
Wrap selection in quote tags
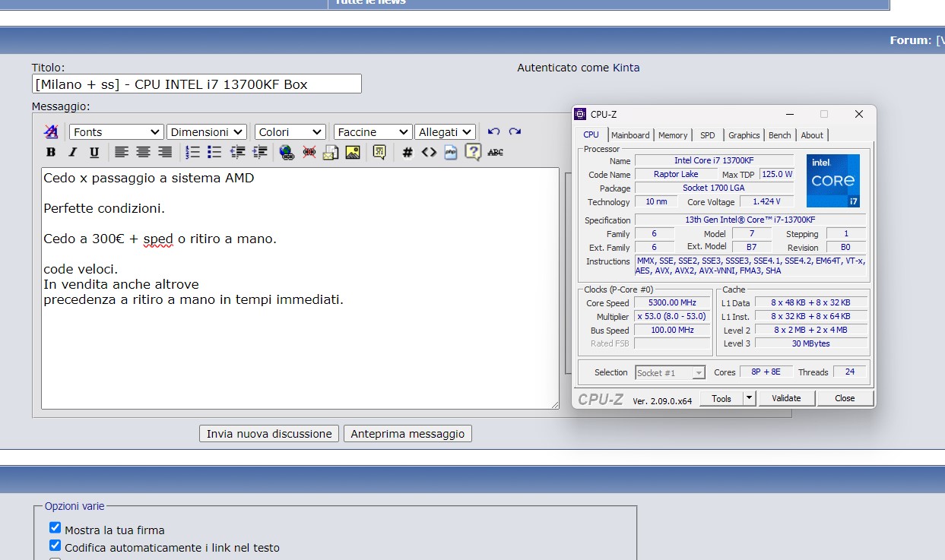pyautogui.click(x=379, y=152)
